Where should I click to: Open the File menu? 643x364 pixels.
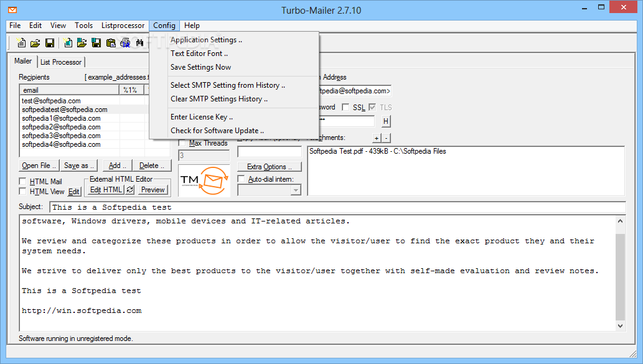15,26
